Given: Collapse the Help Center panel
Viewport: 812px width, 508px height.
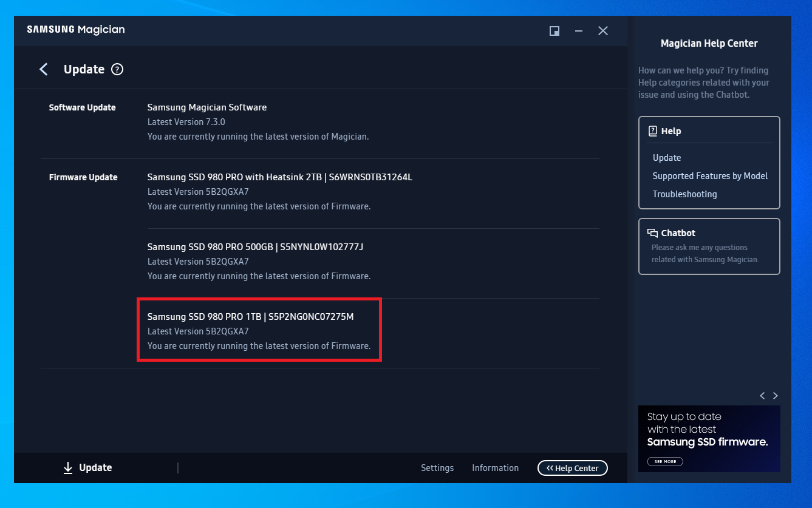Looking at the screenshot, I should (x=572, y=468).
